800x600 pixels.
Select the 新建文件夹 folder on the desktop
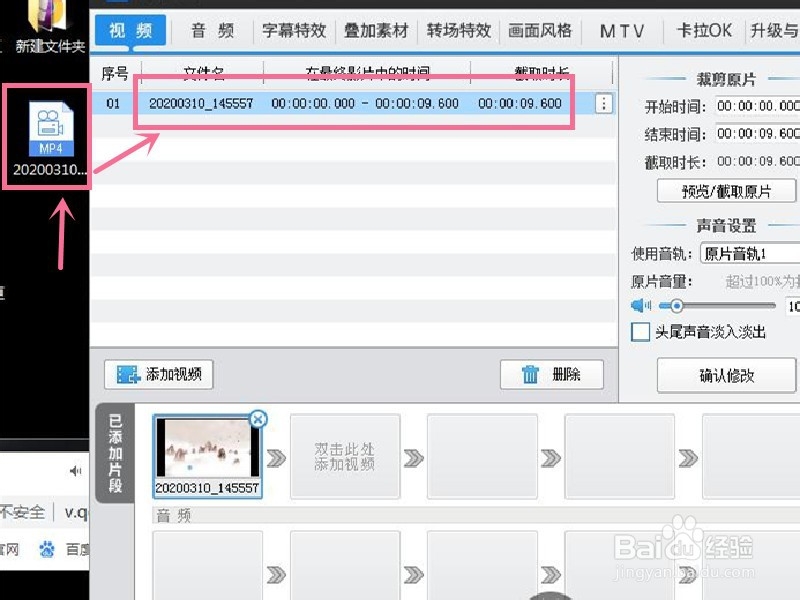tap(49, 27)
